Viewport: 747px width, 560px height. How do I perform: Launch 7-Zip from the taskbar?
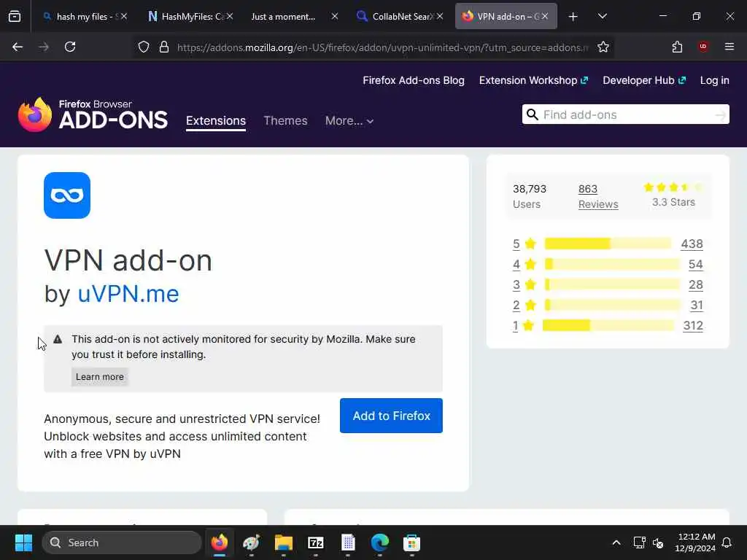point(316,542)
